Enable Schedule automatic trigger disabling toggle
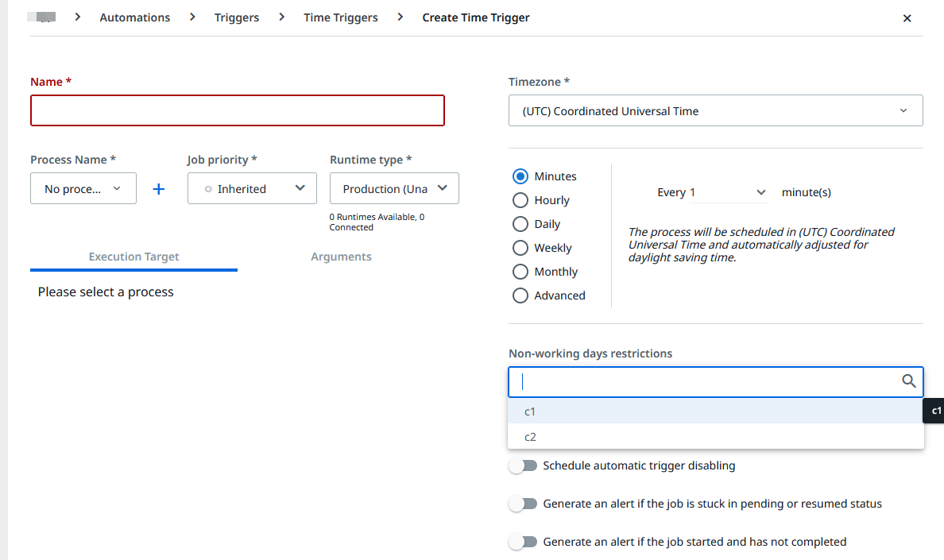Screen dimensions: 944x560 coord(523,466)
